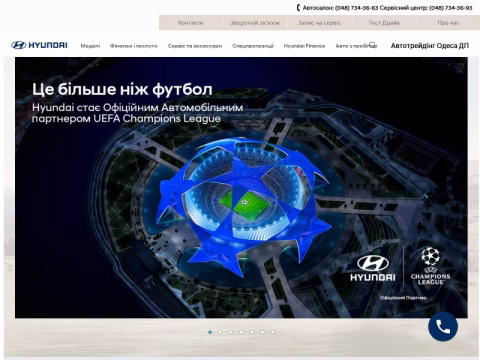Open the Спецпропозиції menu
480x360 pixels.
click(x=253, y=46)
